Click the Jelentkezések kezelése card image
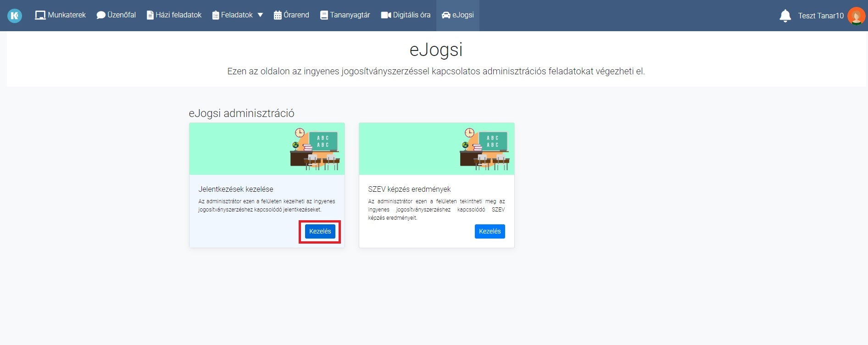868x345 pixels. pos(267,149)
